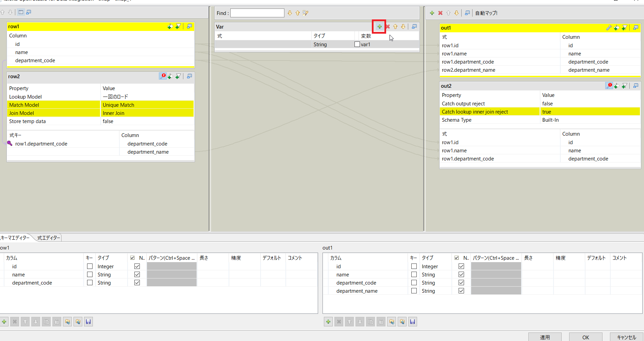Image resolution: width=644 pixels, height=341 pixels.
Task: Click inside the Find search field
Action: pyautogui.click(x=257, y=13)
